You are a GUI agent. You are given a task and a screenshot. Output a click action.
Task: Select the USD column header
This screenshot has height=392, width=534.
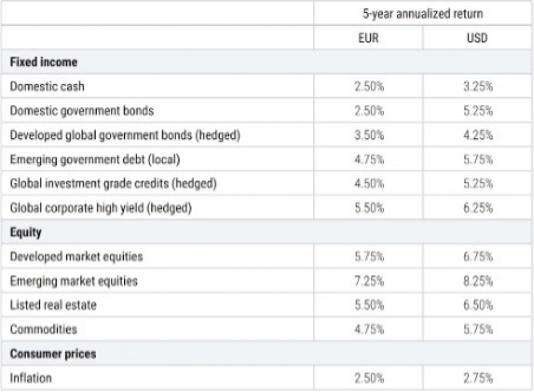478,38
